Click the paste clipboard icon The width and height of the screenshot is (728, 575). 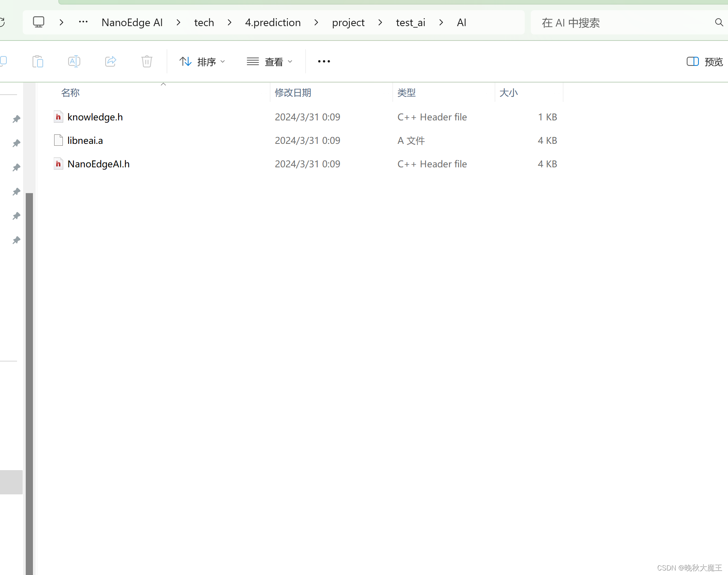38,61
